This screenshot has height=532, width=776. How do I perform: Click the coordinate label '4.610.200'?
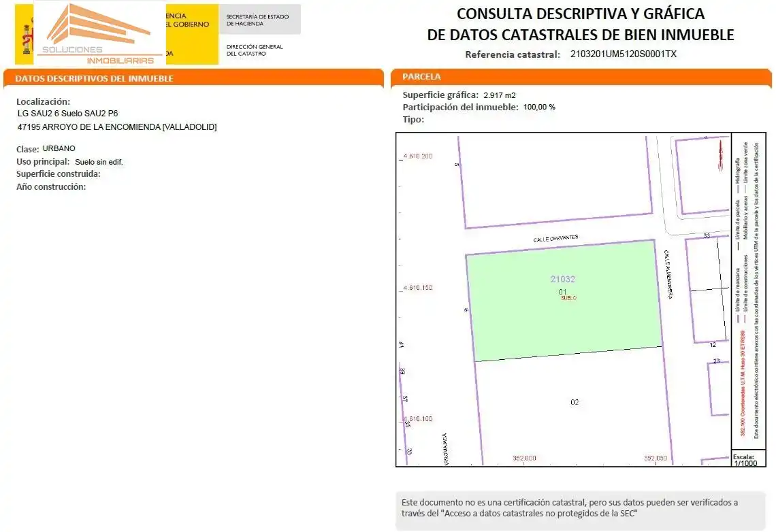(x=418, y=156)
